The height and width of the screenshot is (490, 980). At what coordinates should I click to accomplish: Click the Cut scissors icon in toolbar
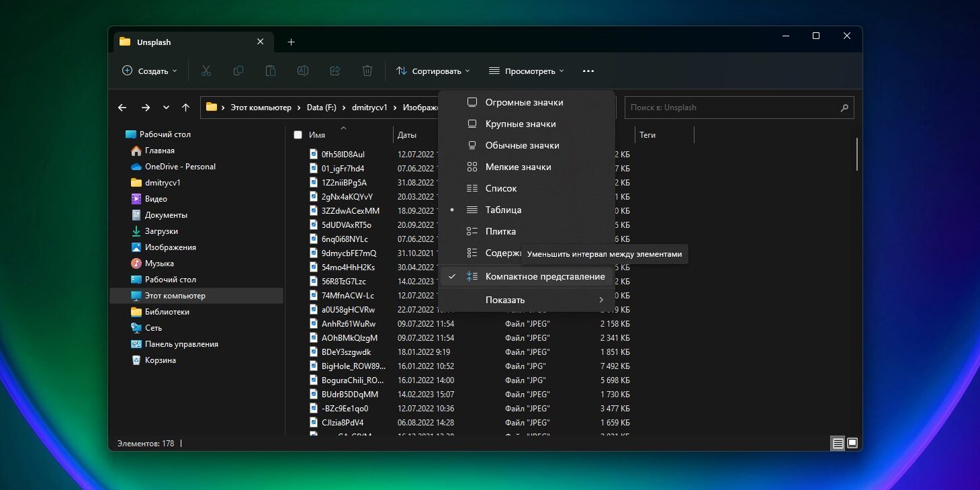pos(206,71)
